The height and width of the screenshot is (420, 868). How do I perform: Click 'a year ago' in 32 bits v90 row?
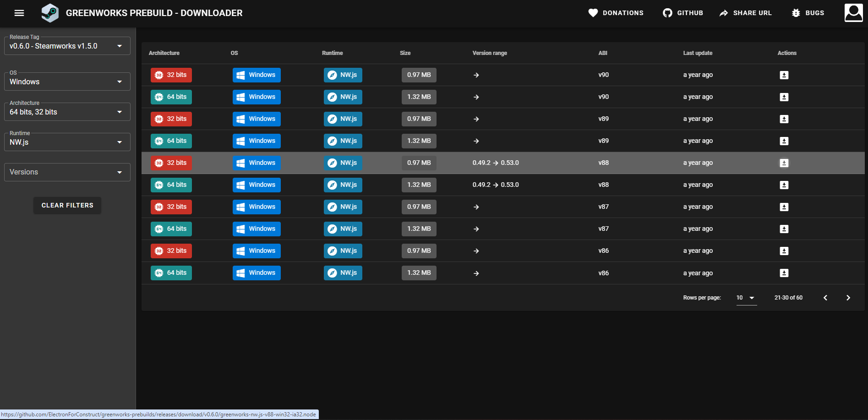coord(698,75)
